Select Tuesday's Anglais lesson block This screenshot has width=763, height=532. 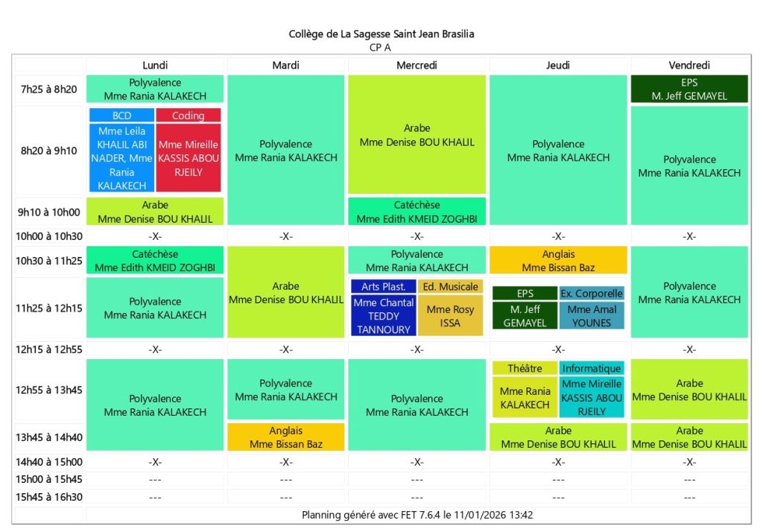[x=285, y=437]
